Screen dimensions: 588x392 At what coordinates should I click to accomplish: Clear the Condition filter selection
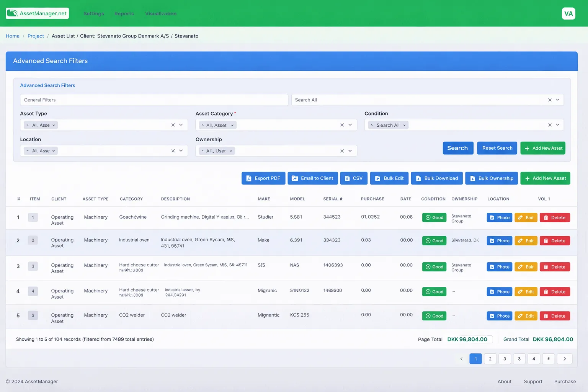tap(550, 125)
